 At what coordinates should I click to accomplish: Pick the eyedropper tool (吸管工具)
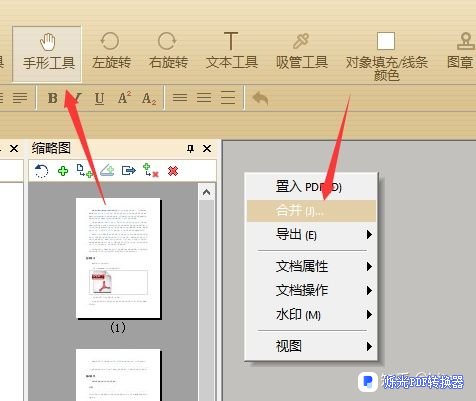pos(301,51)
